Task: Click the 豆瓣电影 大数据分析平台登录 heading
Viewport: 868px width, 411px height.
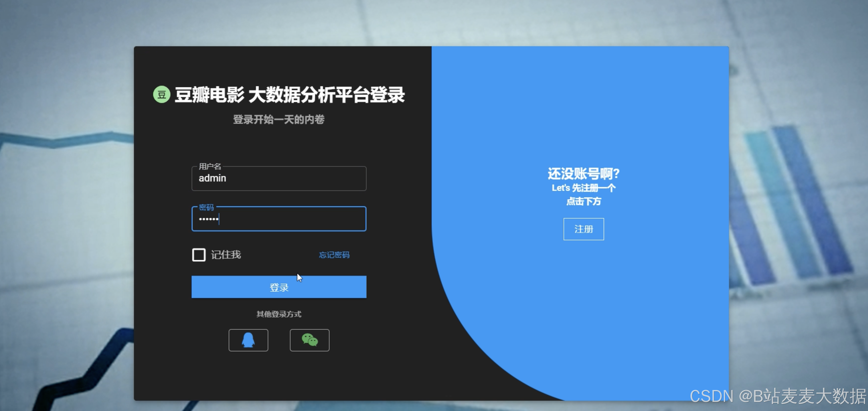Action: point(290,95)
